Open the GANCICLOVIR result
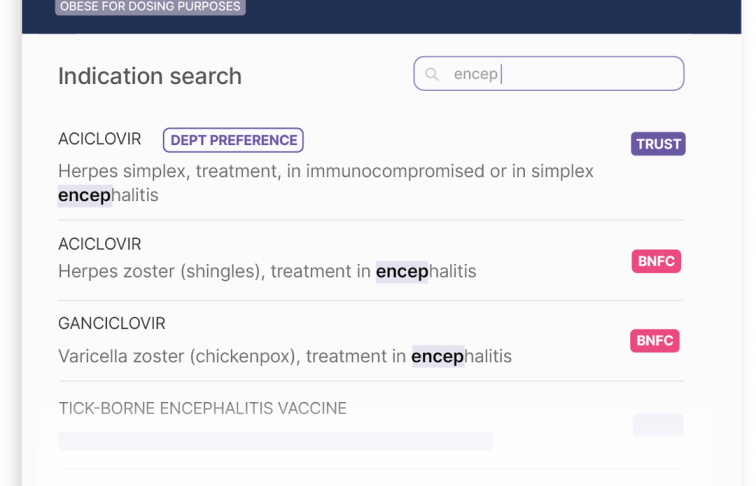 point(112,324)
